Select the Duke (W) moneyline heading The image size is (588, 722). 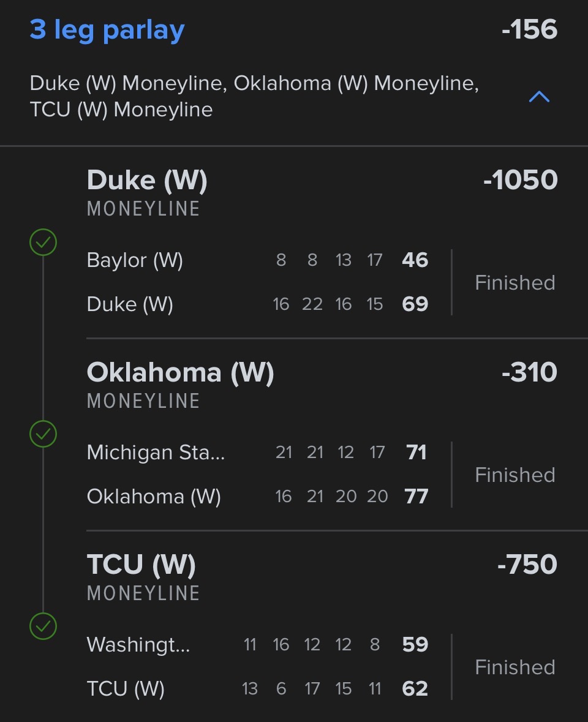pos(147,180)
